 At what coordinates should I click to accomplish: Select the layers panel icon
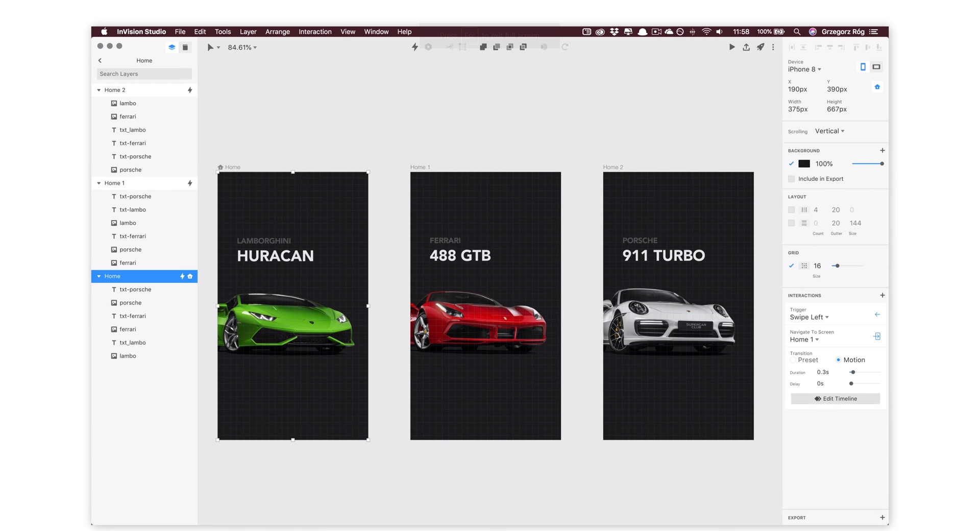tap(171, 47)
